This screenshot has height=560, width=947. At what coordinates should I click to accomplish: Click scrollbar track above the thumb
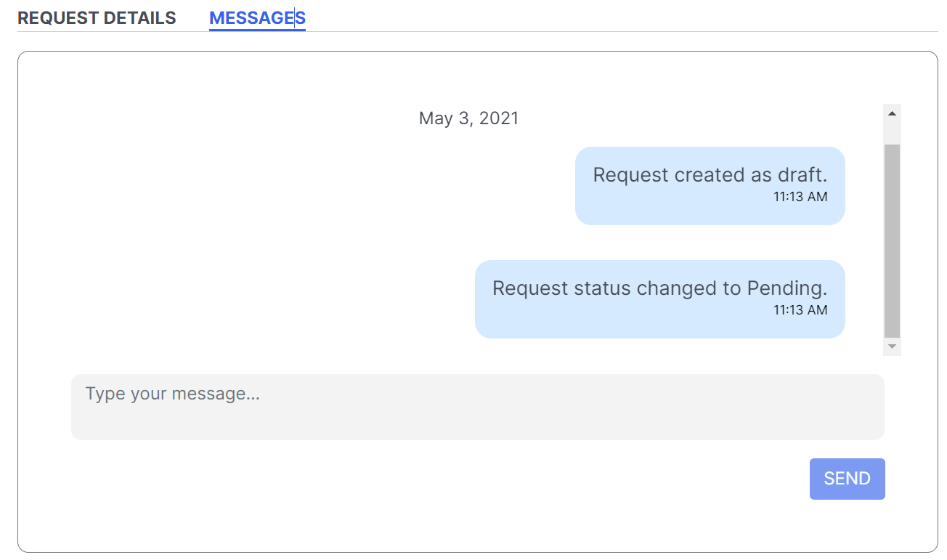point(892,133)
